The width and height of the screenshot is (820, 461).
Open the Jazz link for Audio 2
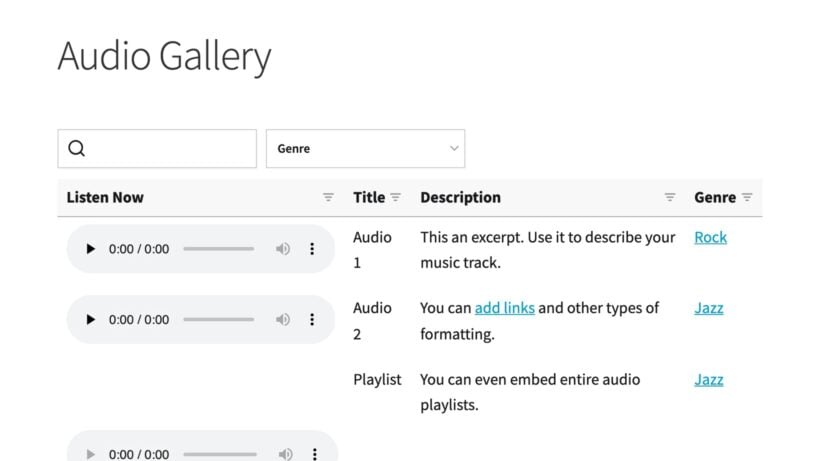click(709, 308)
